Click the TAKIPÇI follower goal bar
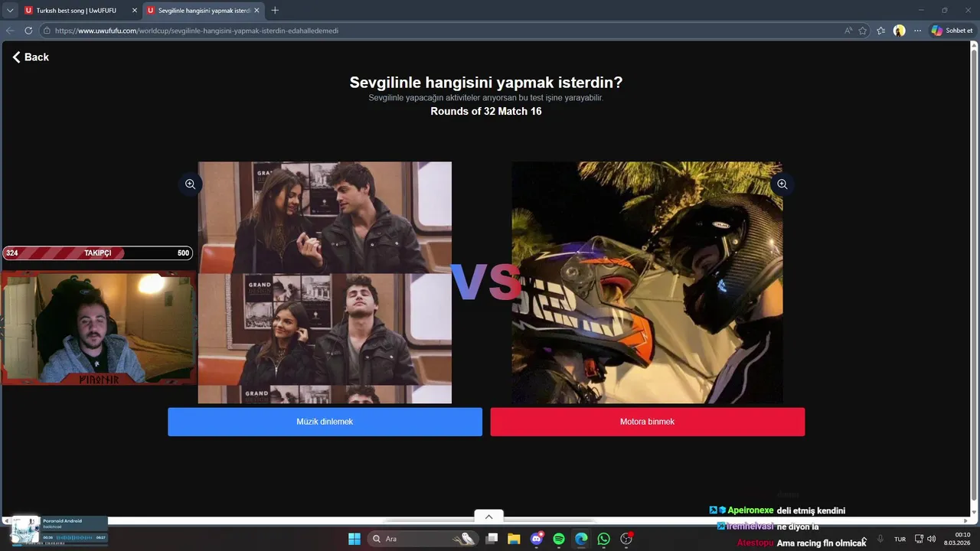The width and height of the screenshot is (980, 551). (x=97, y=253)
